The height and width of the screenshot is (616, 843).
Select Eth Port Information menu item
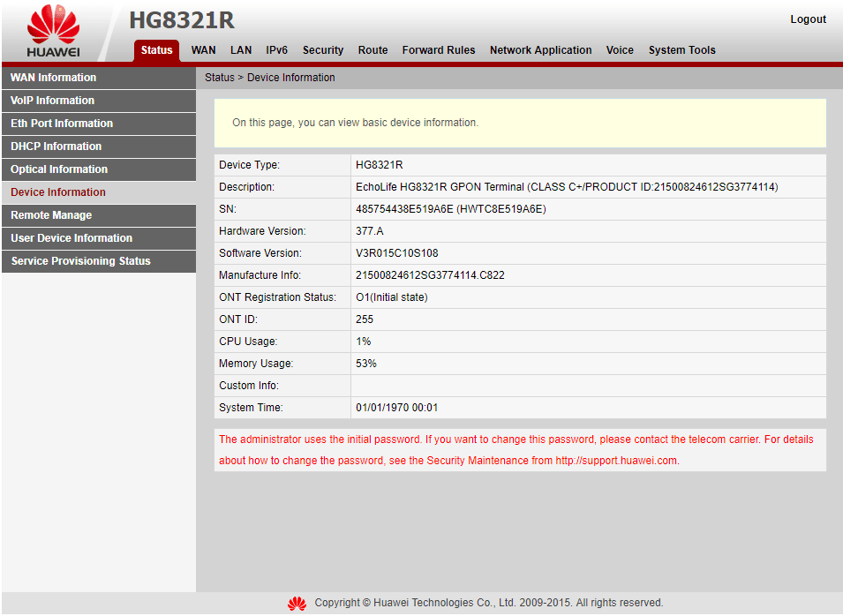pos(99,124)
